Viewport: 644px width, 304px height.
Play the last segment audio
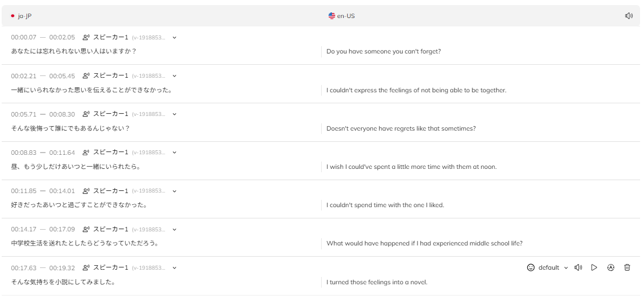(x=594, y=267)
